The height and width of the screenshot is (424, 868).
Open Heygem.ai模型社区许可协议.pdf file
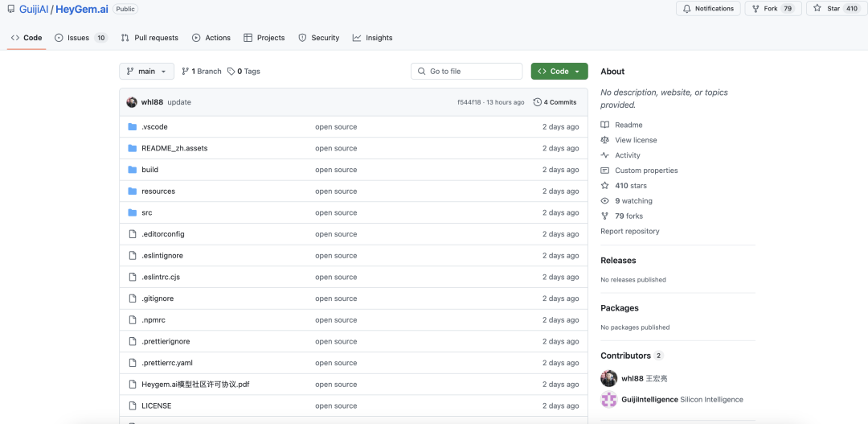click(x=195, y=384)
